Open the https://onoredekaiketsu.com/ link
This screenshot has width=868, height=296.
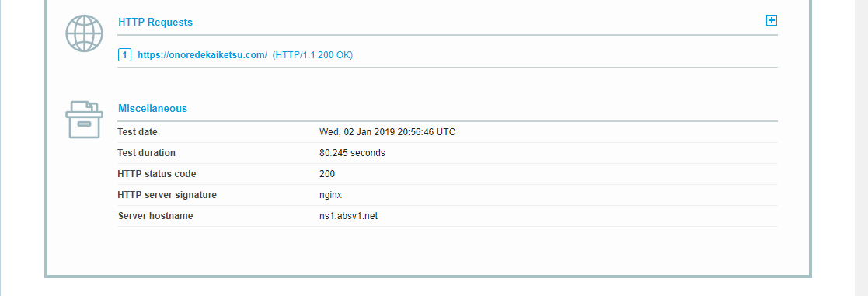click(203, 55)
